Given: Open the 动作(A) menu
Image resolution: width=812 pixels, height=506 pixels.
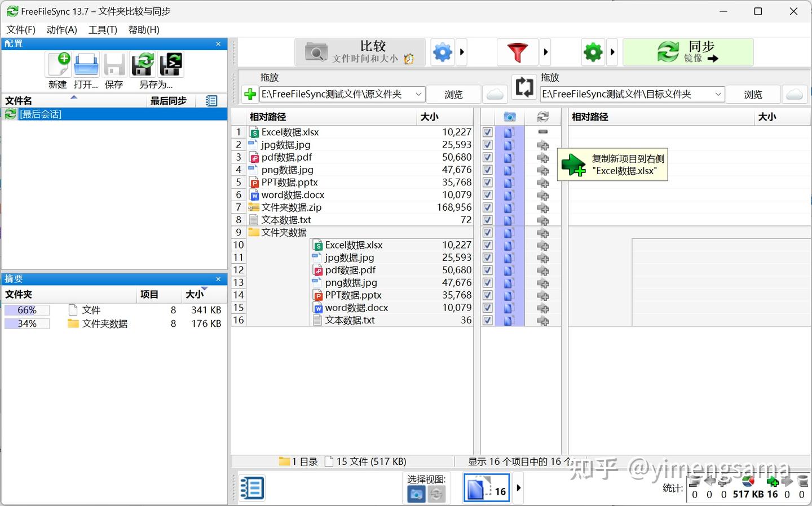Looking at the screenshot, I should tap(61, 30).
